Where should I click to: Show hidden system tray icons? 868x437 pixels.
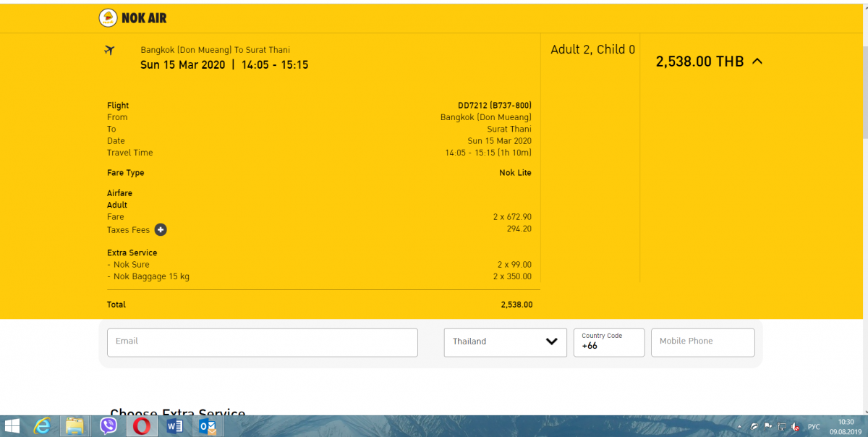(739, 427)
